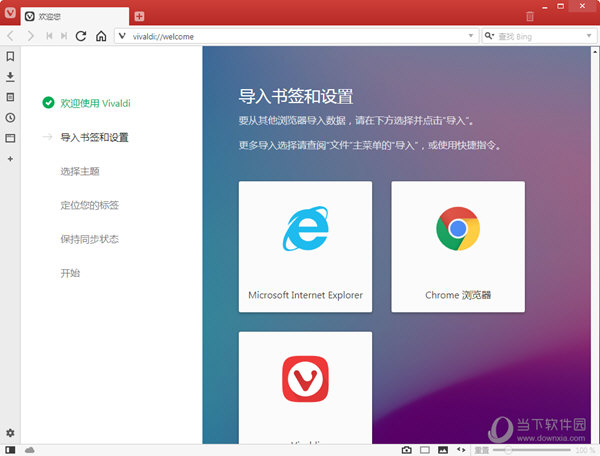Capture the page with the camera icon
The height and width of the screenshot is (456, 600).
(407, 450)
